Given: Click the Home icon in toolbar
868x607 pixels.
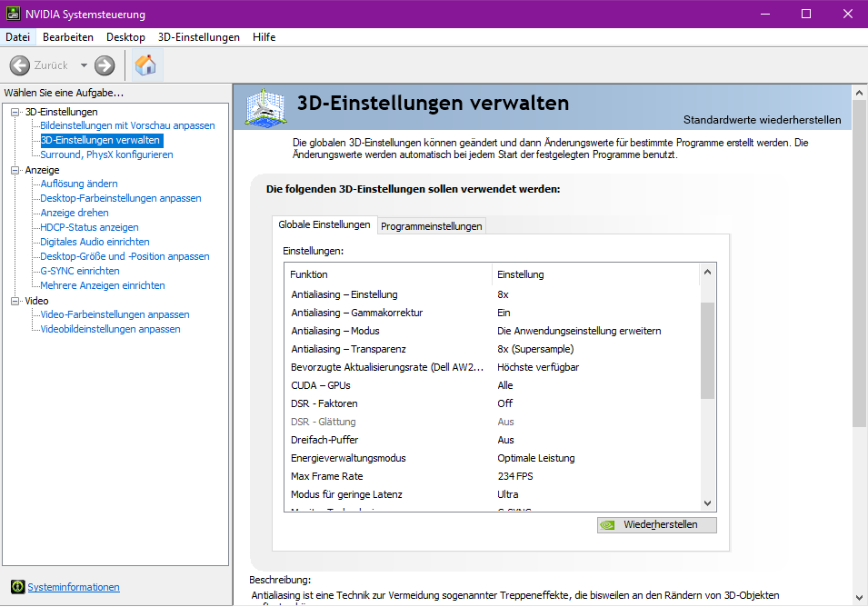Looking at the screenshot, I should click(145, 65).
